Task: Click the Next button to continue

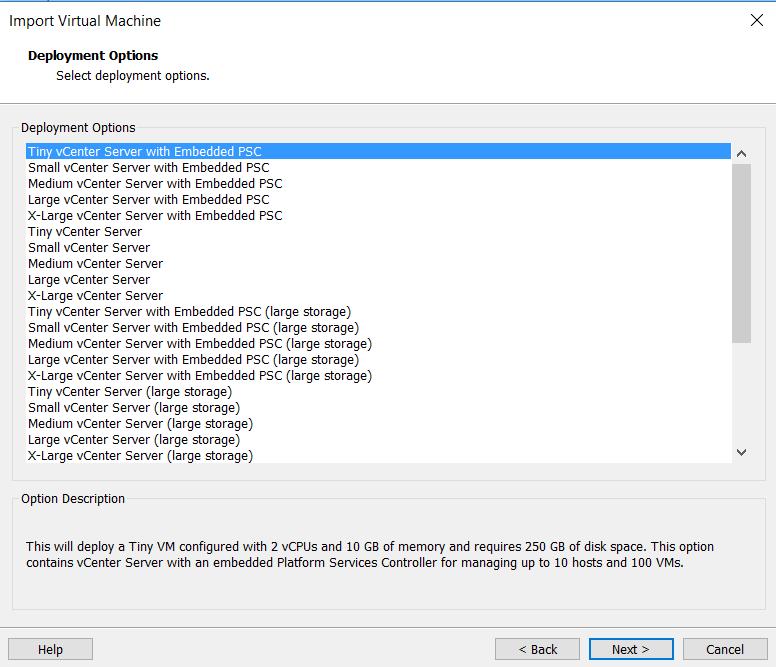Action: click(x=630, y=649)
